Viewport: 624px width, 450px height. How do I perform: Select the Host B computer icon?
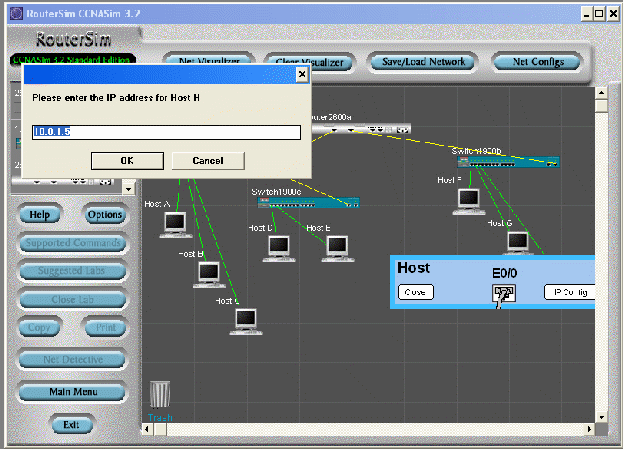209,275
